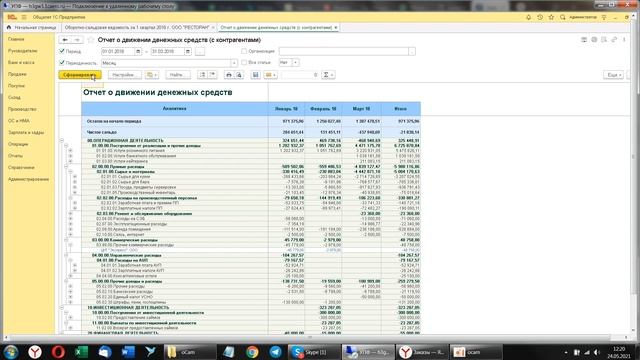Click the print preview icon
Viewport: 640px width, 360px height.
click(239, 75)
